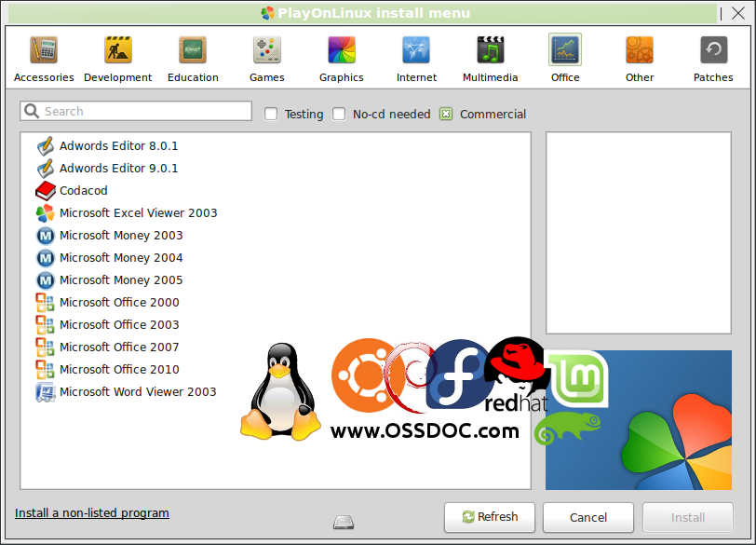The width and height of the screenshot is (756, 545).
Task: Click the Microsoft Word Viewer 2003 icon
Action: click(46, 391)
